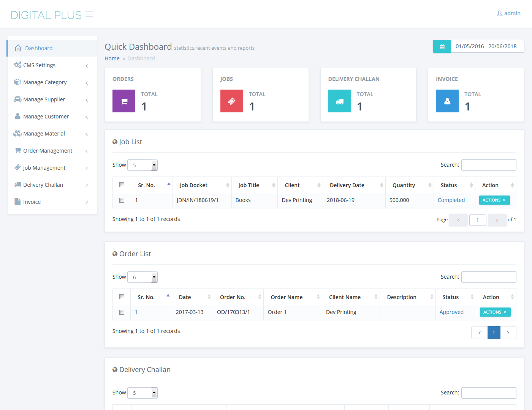This screenshot has height=410, width=532.
Task: Click the globe icon beside Order List
Action: (115, 254)
